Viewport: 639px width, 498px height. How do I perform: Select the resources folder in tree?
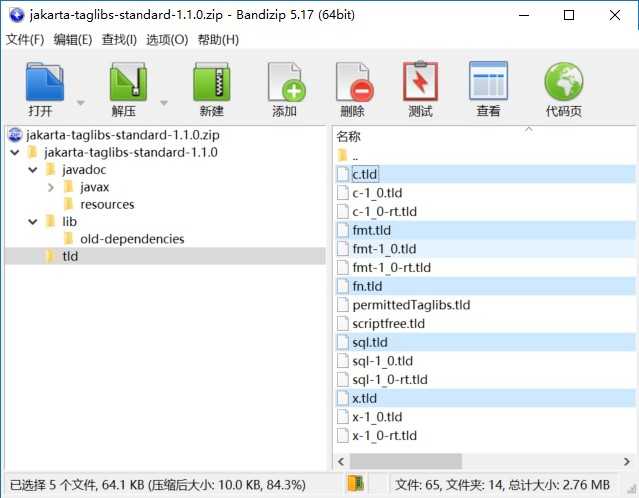[x=107, y=205]
